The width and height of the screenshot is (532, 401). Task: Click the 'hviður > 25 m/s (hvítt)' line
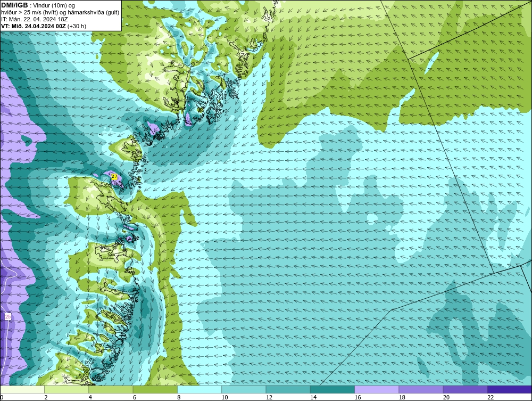click(x=29, y=12)
